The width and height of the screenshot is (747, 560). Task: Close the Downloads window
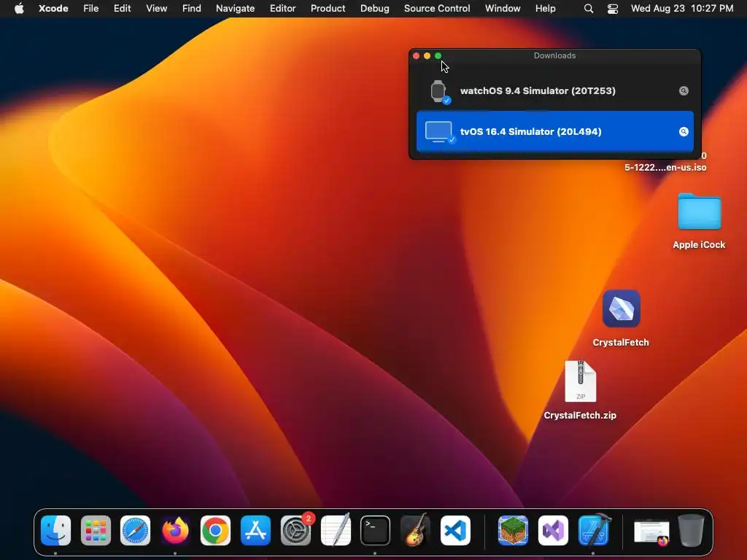pos(416,55)
